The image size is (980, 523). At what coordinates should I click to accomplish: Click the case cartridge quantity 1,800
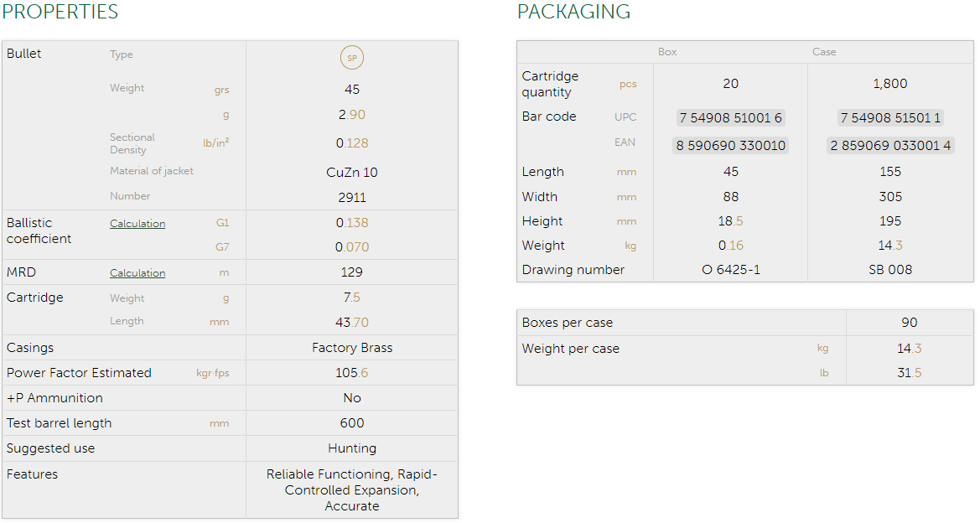890,84
